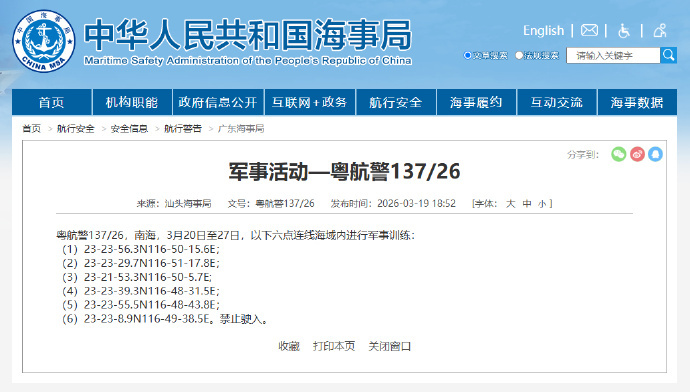Screen dimensions: 690x392
Task: Open the 互联网+政务 navigation tab
Action: 310,102
